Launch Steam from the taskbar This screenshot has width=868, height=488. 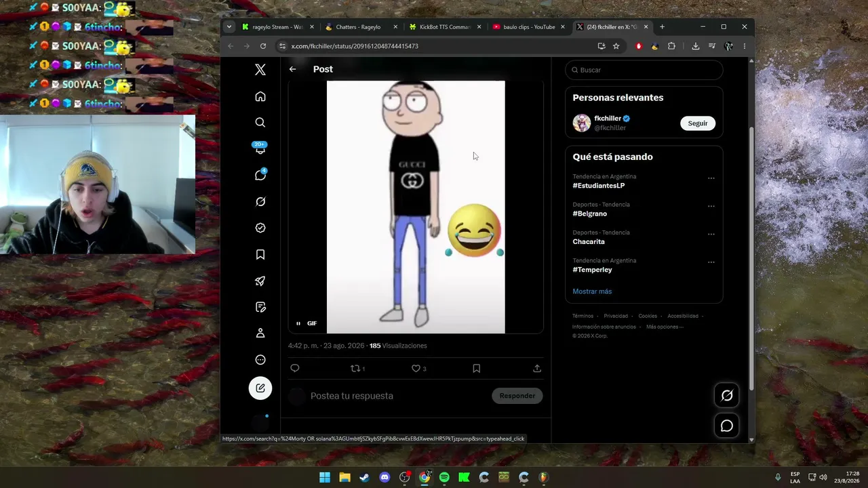click(x=365, y=477)
